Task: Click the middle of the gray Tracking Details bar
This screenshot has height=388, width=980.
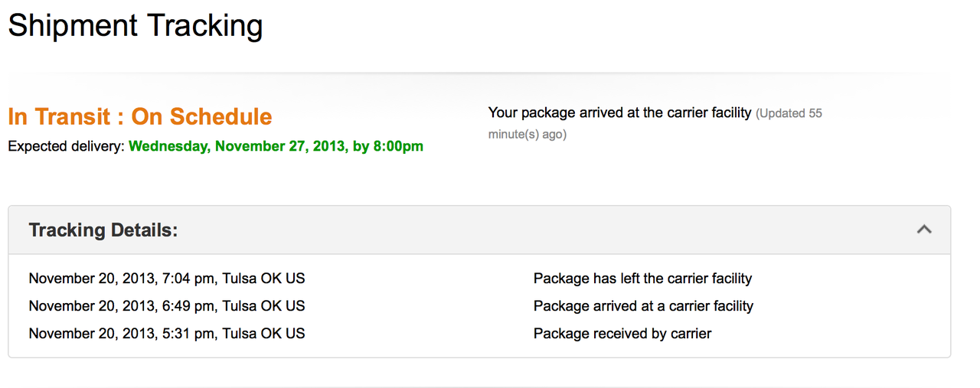Action: (x=479, y=230)
